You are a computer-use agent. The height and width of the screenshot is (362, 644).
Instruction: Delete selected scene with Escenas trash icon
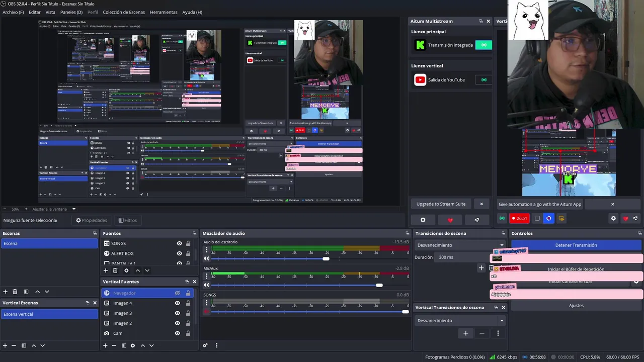tap(15, 292)
